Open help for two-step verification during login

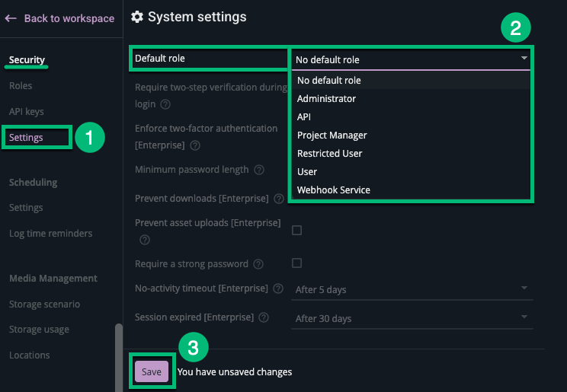point(165,104)
